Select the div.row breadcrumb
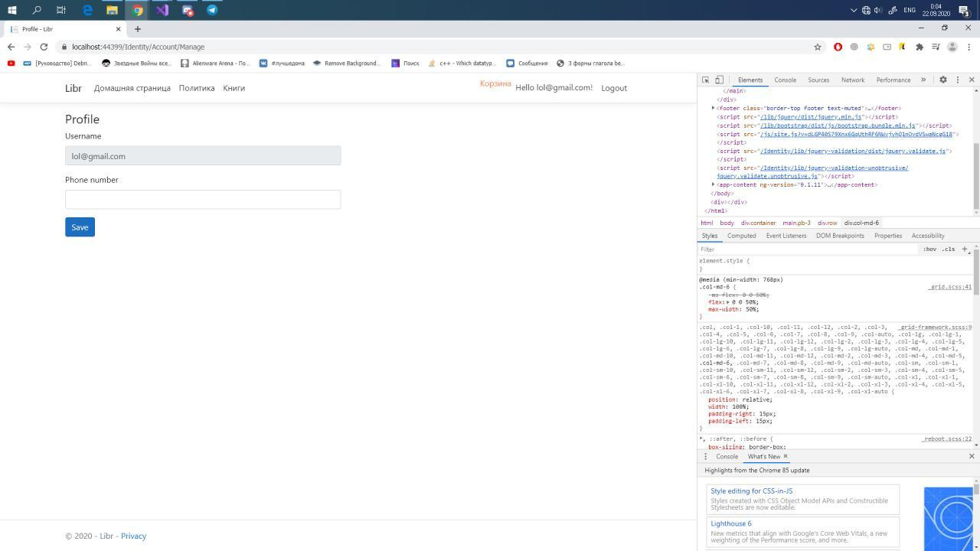 827,223
